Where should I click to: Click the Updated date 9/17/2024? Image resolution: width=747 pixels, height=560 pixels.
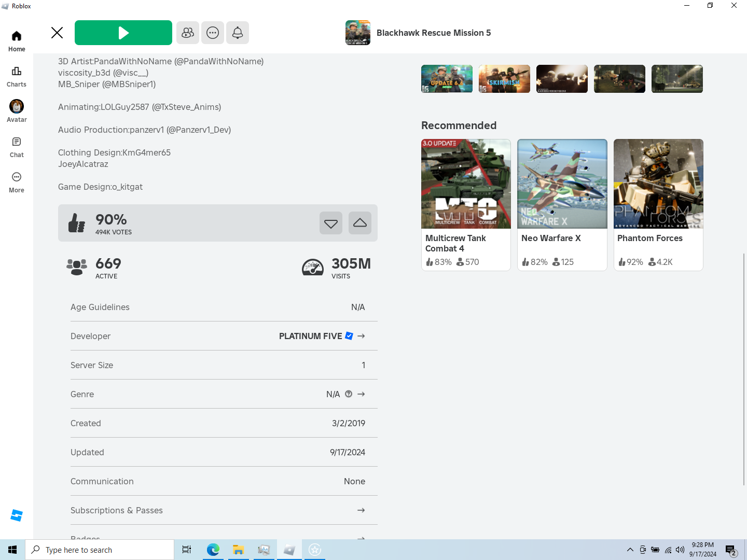(348, 452)
